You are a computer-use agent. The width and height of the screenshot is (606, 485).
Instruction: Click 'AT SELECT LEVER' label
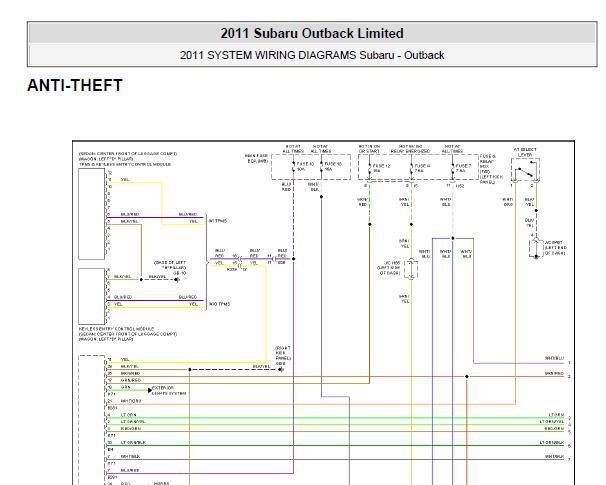pos(525,152)
